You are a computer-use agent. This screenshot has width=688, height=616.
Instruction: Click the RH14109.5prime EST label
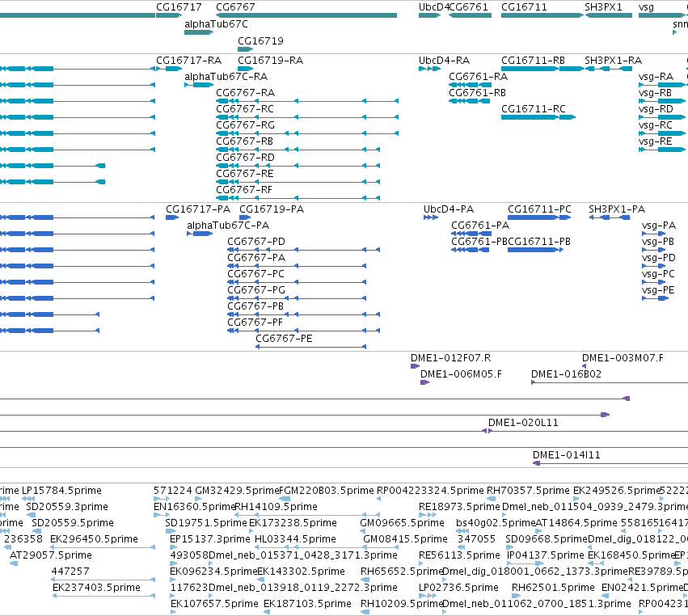click(276, 507)
